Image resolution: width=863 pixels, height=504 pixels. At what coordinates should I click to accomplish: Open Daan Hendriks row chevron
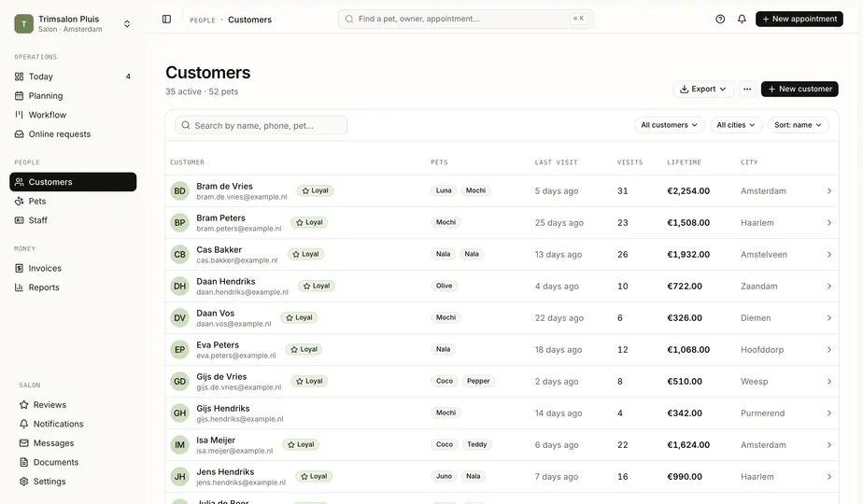point(828,287)
